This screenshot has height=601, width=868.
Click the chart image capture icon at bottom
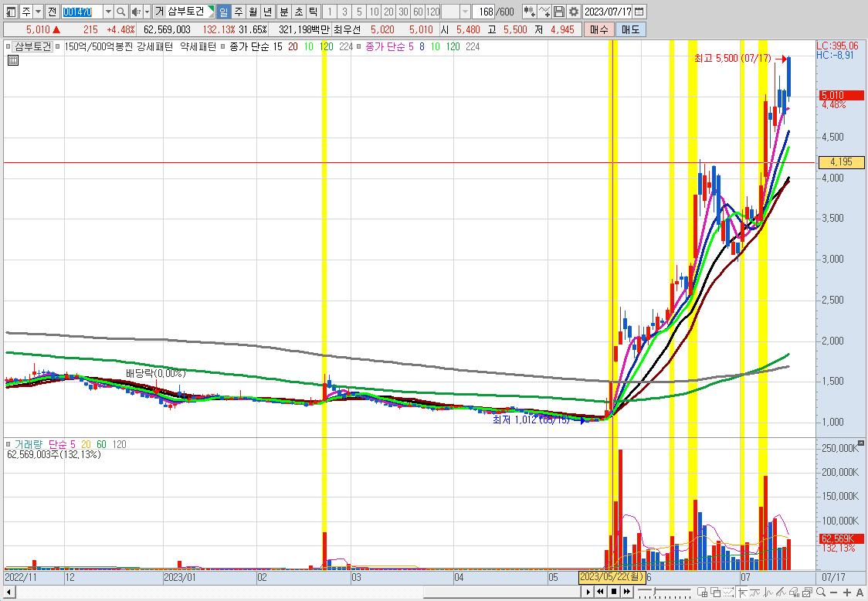(x=806, y=593)
